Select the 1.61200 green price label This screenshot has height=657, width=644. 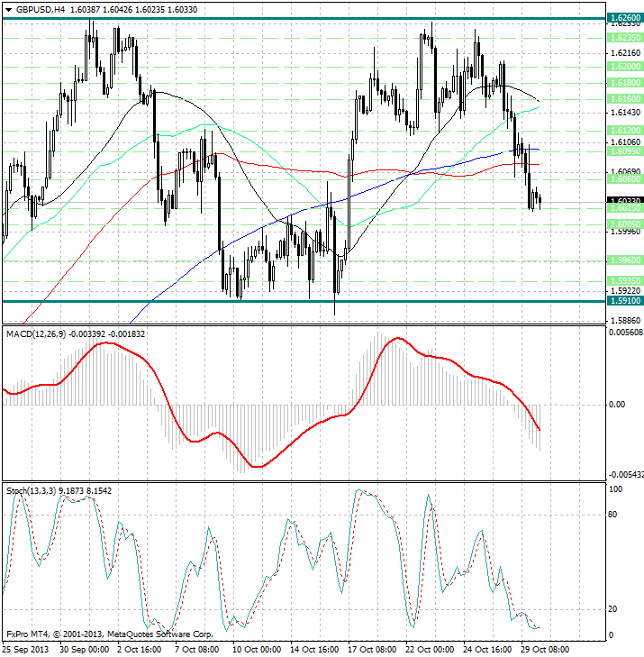point(625,131)
